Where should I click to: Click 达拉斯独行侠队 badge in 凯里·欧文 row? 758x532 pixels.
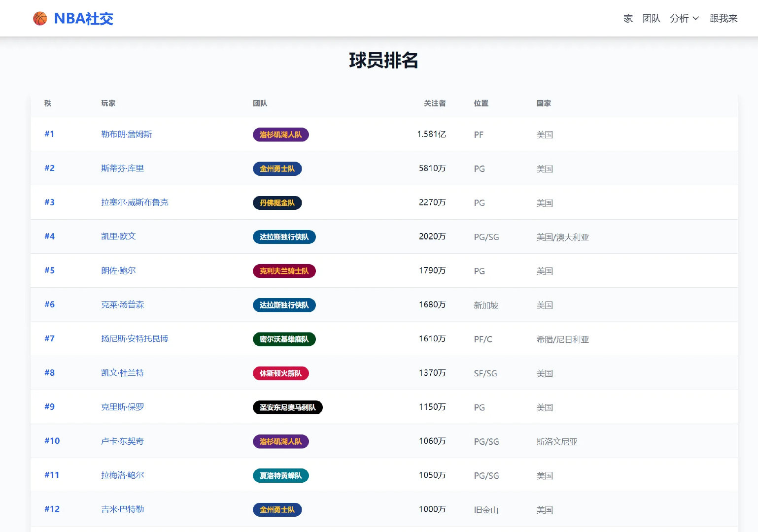tap(284, 237)
